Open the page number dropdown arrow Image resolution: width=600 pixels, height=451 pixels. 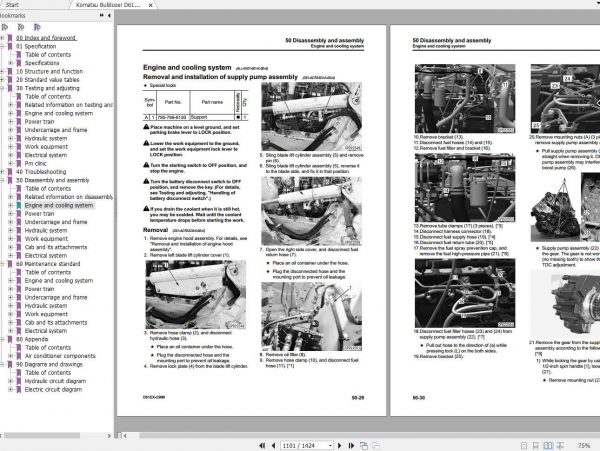tap(330, 445)
